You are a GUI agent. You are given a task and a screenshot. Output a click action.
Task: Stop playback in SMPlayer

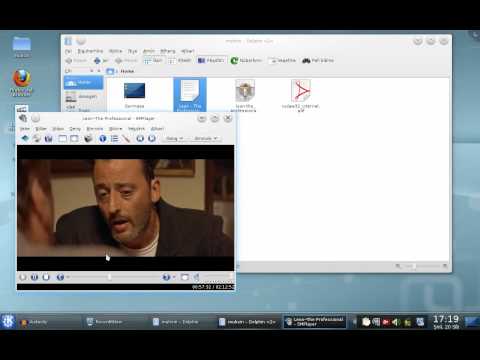click(x=46, y=277)
